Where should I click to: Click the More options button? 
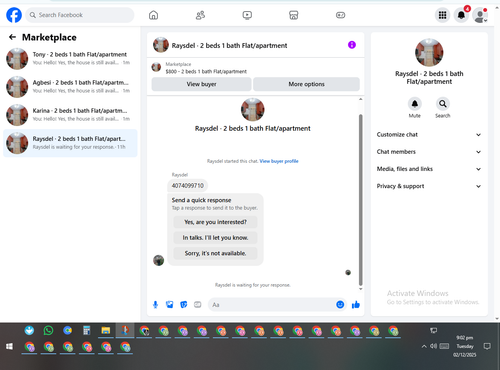click(306, 84)
